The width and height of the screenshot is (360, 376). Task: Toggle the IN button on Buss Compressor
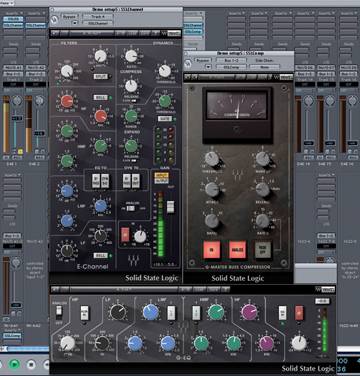(x=212, y=250)
